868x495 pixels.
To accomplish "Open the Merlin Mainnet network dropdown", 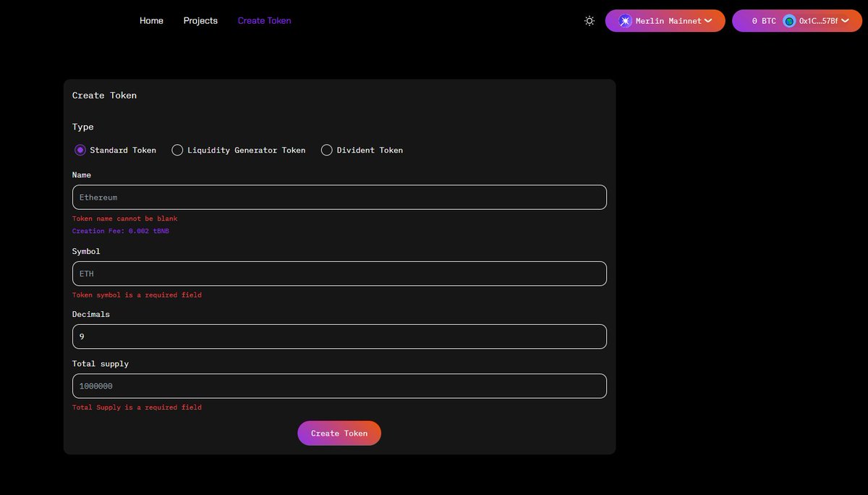I will pyautogui.click(x=665, y=21).
